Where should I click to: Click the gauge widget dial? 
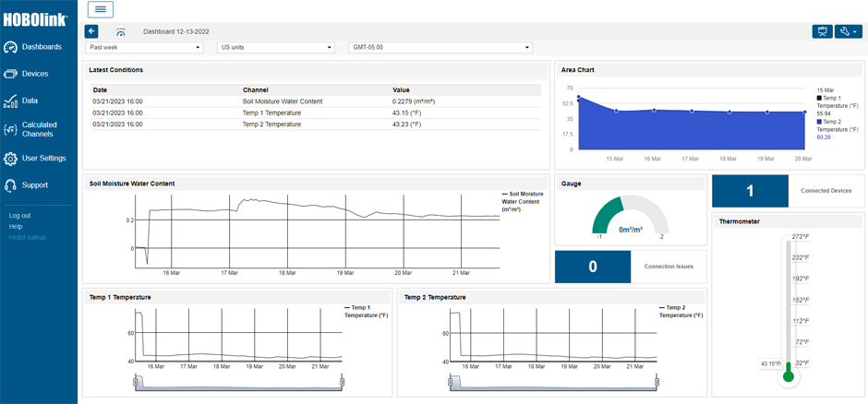coord(631,214)
